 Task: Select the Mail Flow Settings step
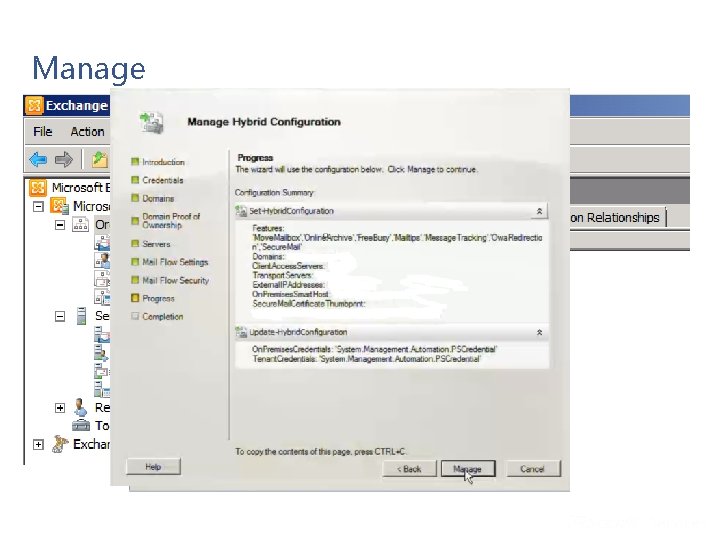click(x=175, y=262)
